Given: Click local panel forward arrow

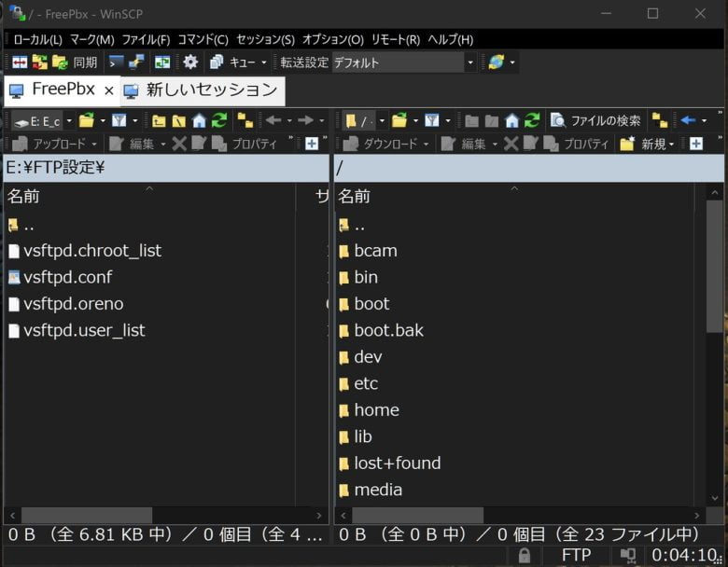Looking at the screenshot, I should click(305, 120).
